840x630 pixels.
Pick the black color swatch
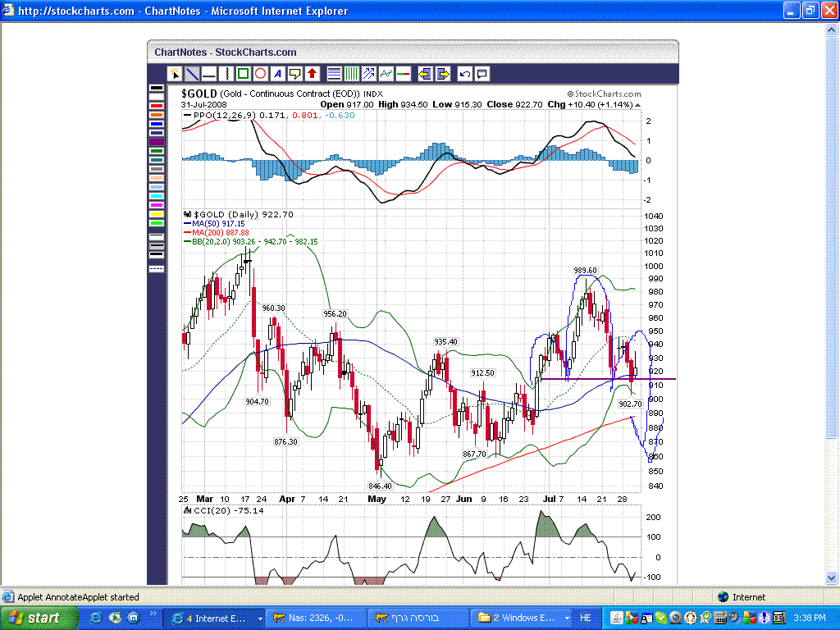click(157, 88)
